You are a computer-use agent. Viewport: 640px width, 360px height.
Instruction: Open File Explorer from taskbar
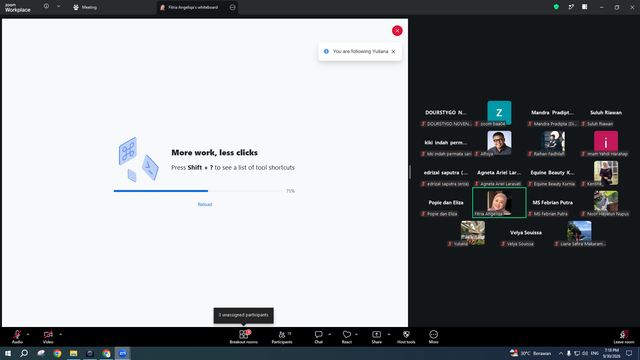[73, 353]
